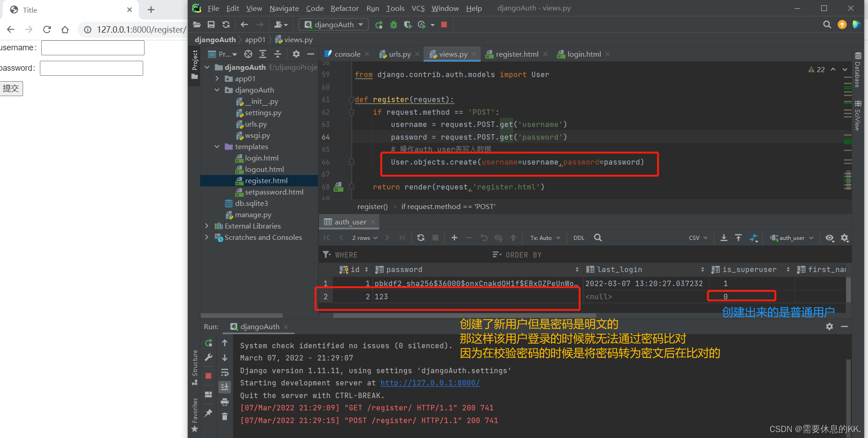This screenshot has height=438, width=868.
Task: Clear console output with trash icon
Action: tap(225, 416)
